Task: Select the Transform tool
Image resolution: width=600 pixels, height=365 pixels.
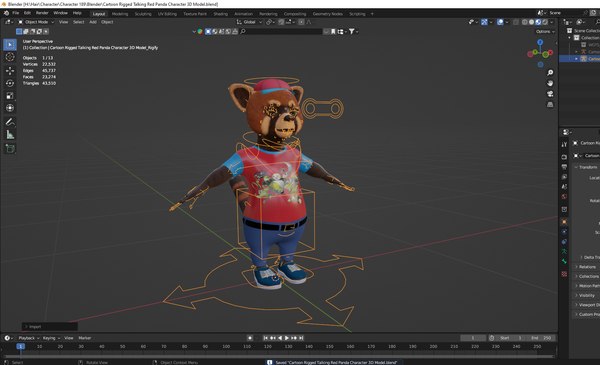Action: [x=10, y=108]
